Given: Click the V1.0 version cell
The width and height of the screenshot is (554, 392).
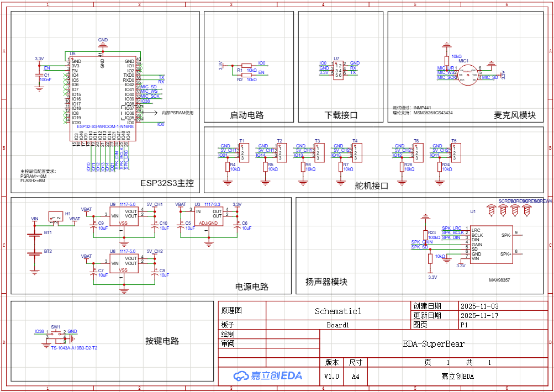Looking at the screenshot, I should tap(331, 377).
